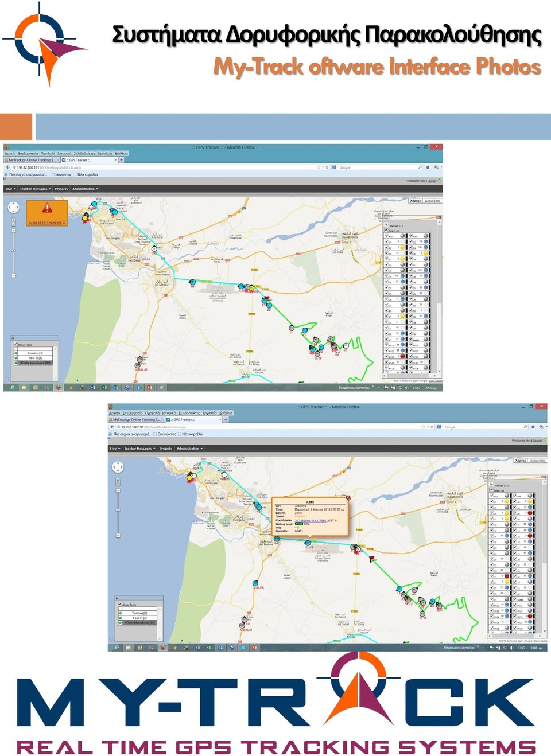Open Σελιδοδείκτες menu in upper Firefox window
The image size is (551, 756).
point(84,154)
